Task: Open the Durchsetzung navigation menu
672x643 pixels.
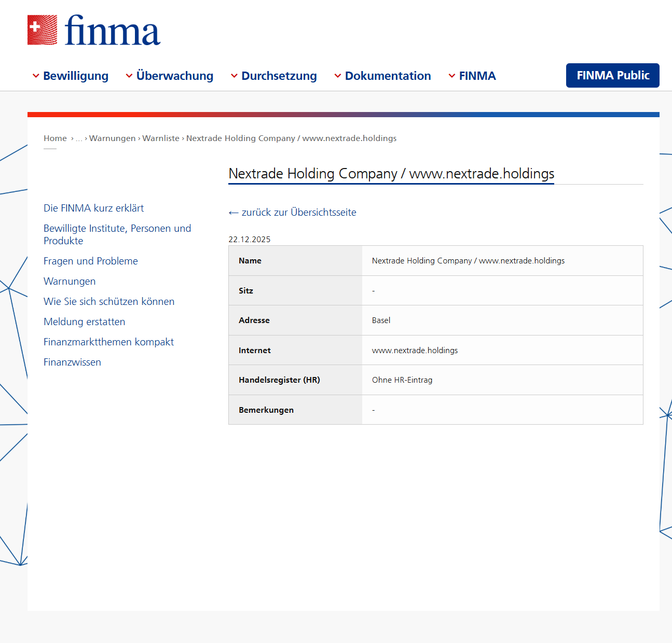Action: [x=279, y=76]
